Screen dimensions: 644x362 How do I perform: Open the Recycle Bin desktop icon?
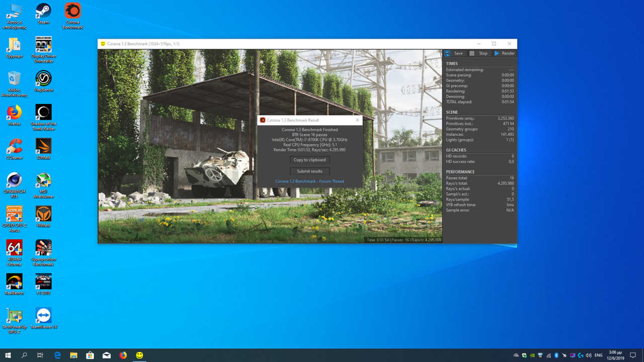14,84
